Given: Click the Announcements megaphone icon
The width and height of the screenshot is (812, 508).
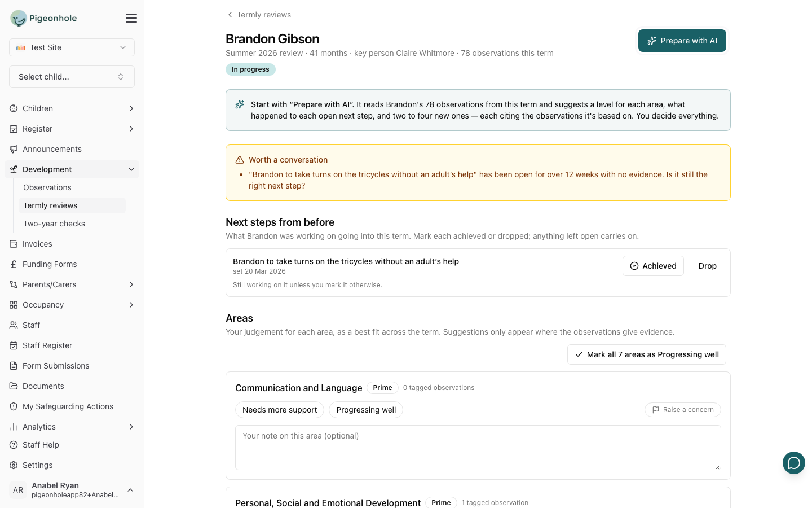Looking at the screenshot, I should [x=14, y=149].
